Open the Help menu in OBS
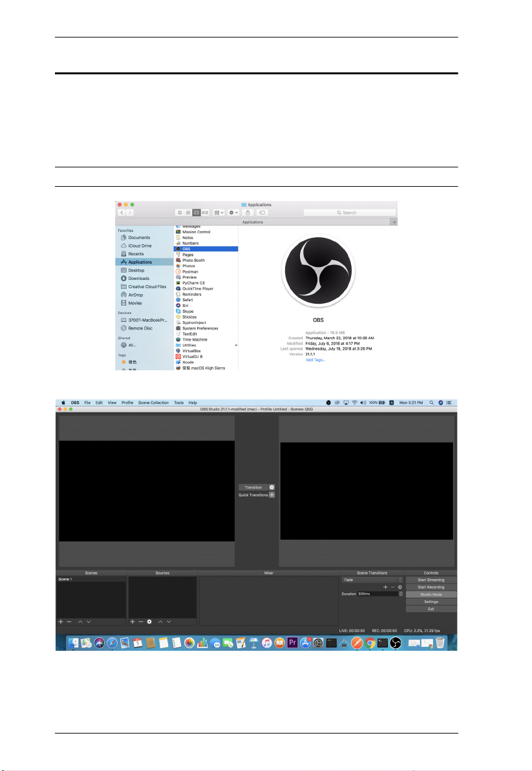Viewport: 532px width, 771px height. pos(193,403)
